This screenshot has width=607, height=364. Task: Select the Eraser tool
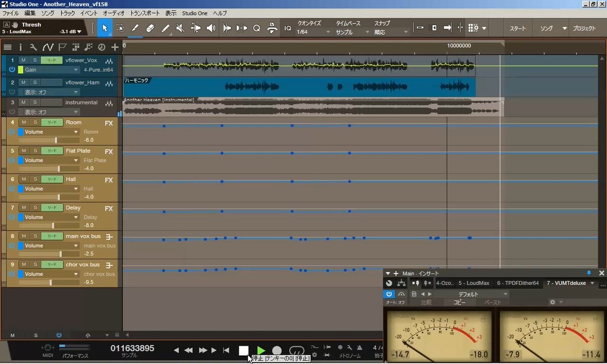pyautogui.click(x=150, y=28)
